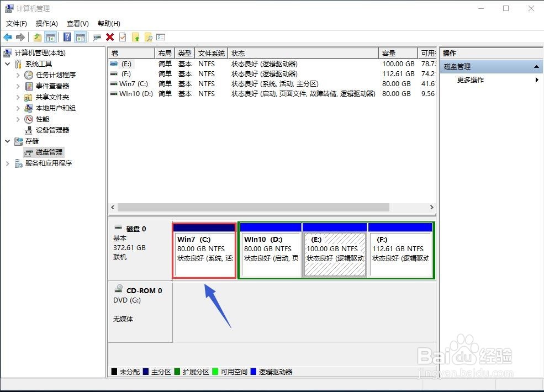Click the red X delete volume icon
The height and width of the screenshot is (392, 544).
pyautogui.click(x=109, y=37)
